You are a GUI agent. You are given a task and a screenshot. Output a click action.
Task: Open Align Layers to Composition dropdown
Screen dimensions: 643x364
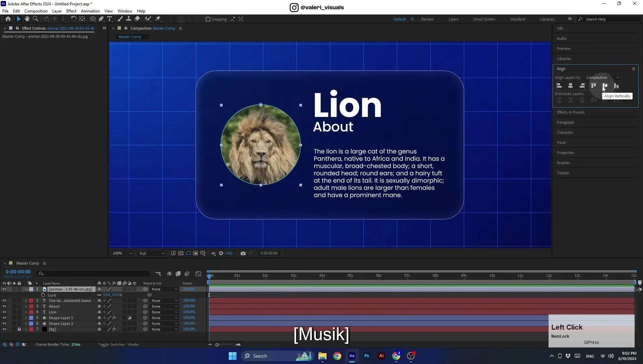pyautogui.click(x=602, y=78)
